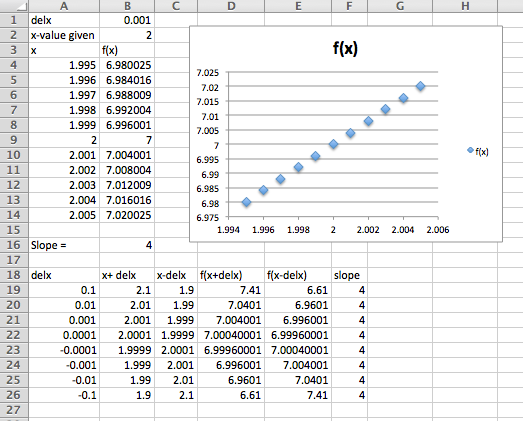This screenshot has width=523, height=421.
Task: Click cell D22 showing 7.00040001
Action: [x=231, y=335]
